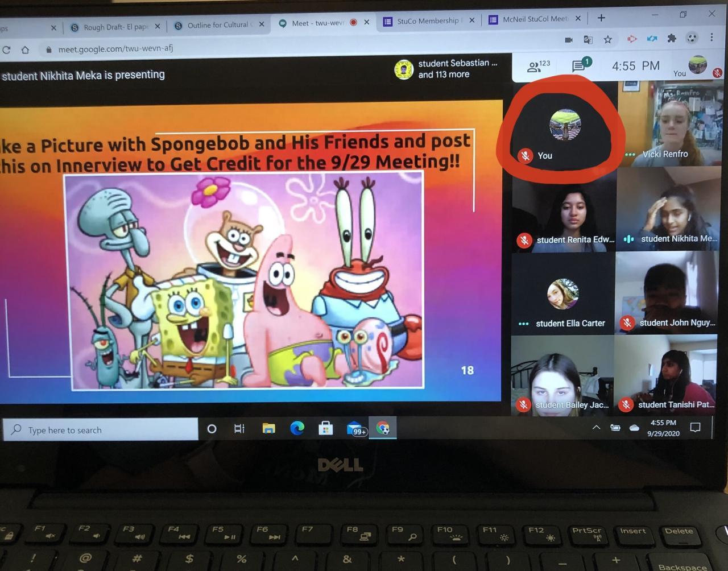Open Mail app showing 99+ badge
The height and width of the screenshot is (571, 728).
pyautogui.click(x=355, y=428)
